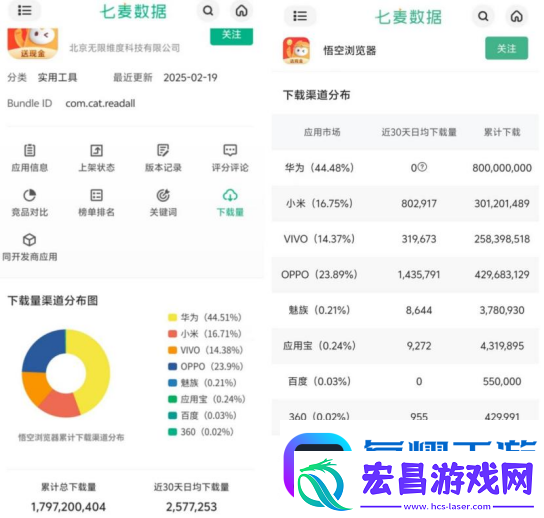
Task: Toggle the 小米 (16.71%) red legend swatch
Action: pyautogui.click(x=172, y=333)
